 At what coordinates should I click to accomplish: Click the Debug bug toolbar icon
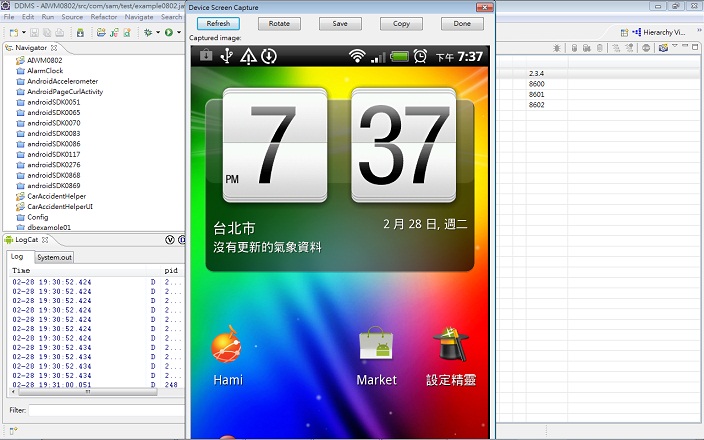tap(148, 32)
